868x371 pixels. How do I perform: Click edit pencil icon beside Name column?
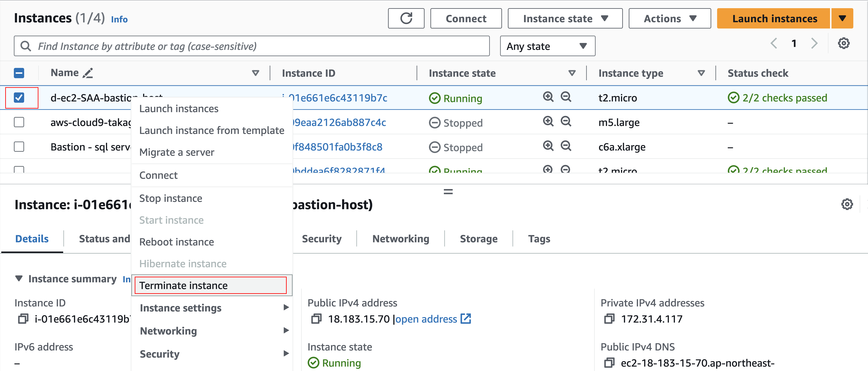coord(88,73)
